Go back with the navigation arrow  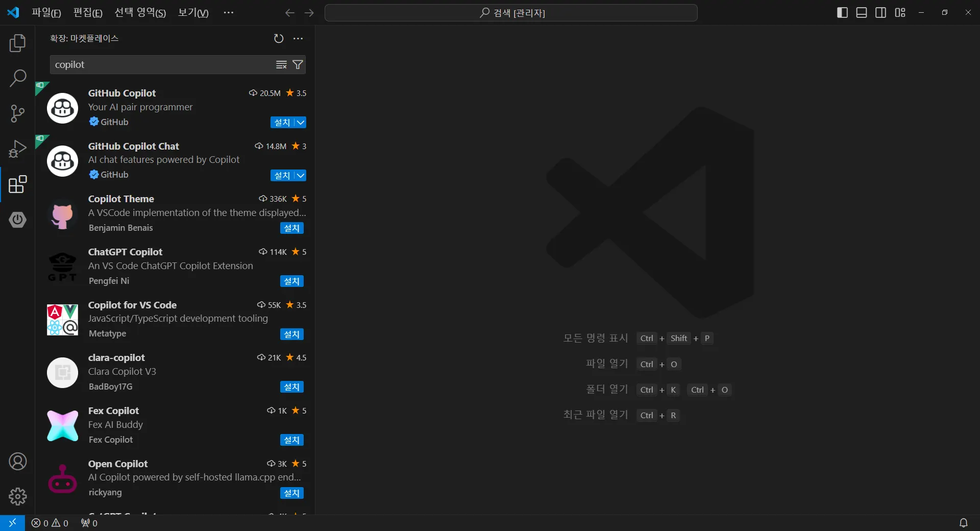pos(290,13)
